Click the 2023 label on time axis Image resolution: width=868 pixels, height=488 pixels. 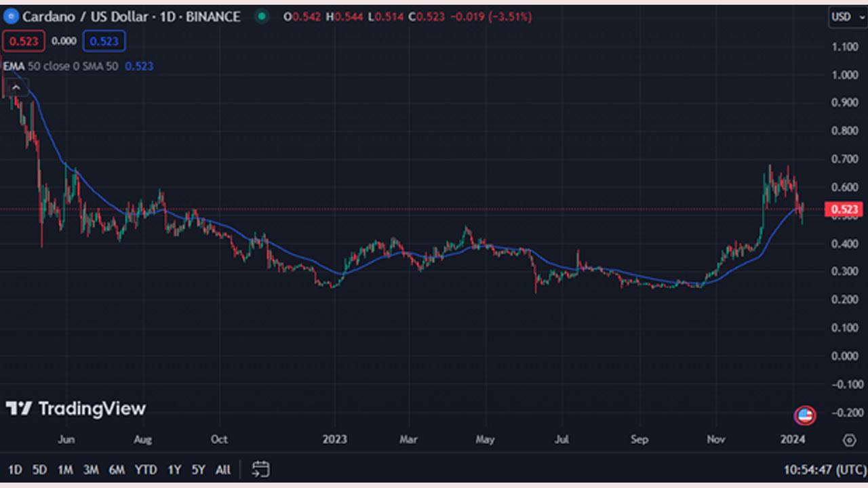tap(334, 439)
